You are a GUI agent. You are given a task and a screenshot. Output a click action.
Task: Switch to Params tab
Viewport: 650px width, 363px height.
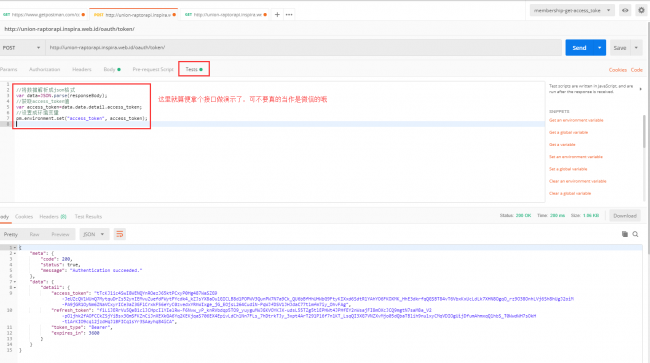pos(8,69)
